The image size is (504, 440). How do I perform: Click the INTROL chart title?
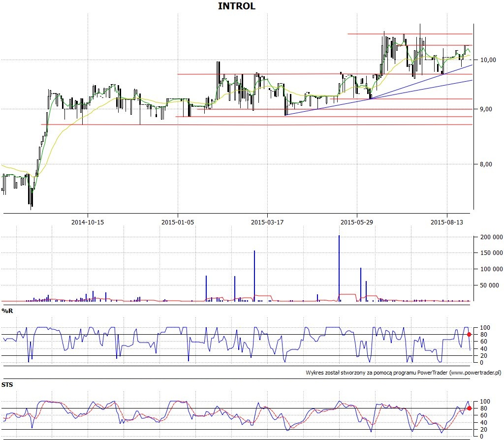[237, 6]
